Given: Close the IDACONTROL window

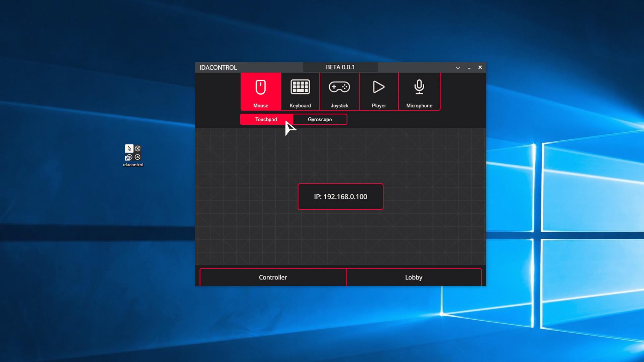Looking at the screenshot, I should click(480, 67).
